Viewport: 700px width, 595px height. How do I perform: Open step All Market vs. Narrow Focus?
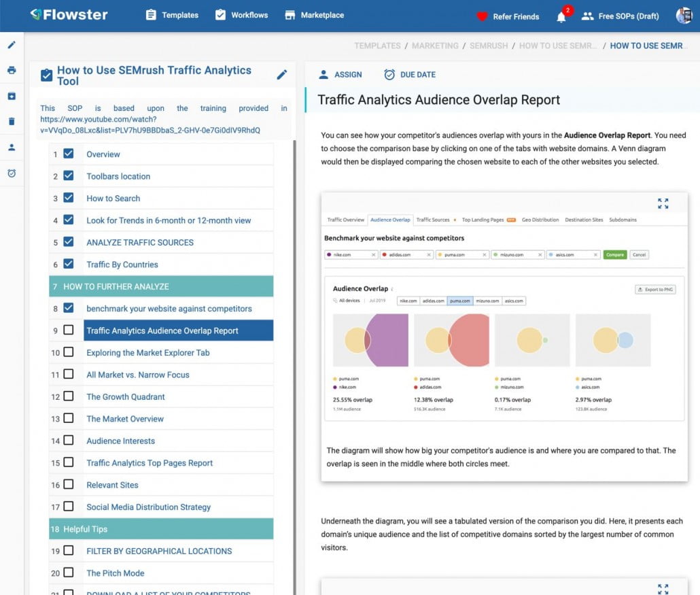click(x=138, y=375)
